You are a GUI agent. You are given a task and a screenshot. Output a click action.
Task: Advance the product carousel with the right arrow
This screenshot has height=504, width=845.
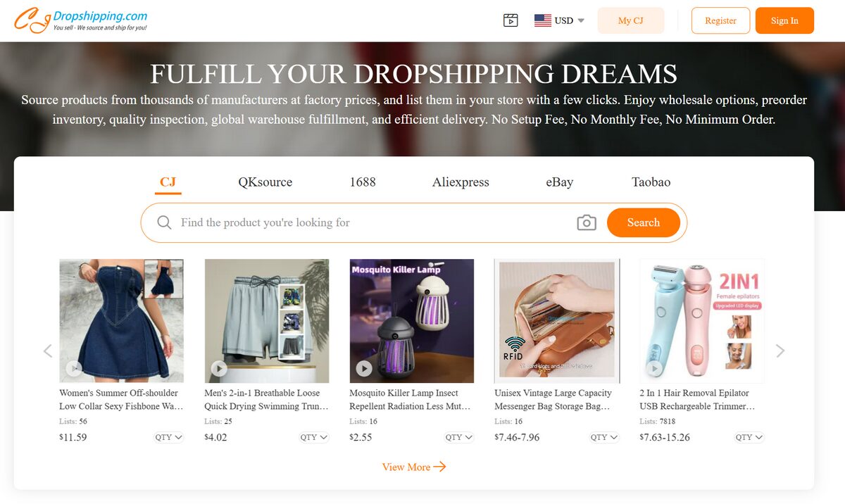(780, 350)
